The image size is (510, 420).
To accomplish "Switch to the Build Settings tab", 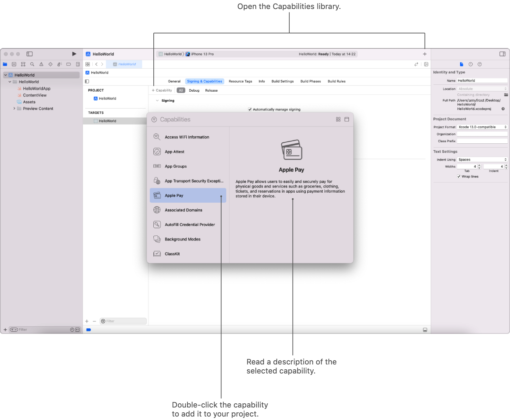I will [282, 81].
